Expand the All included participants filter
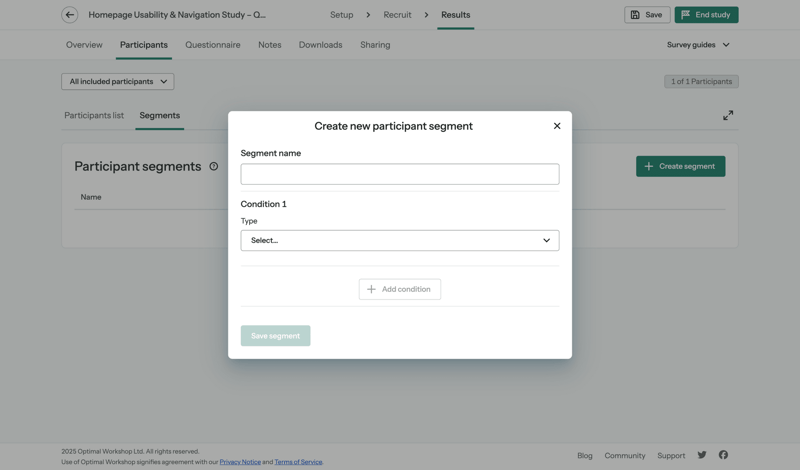 pyautogui.click(x=117, y=82)
